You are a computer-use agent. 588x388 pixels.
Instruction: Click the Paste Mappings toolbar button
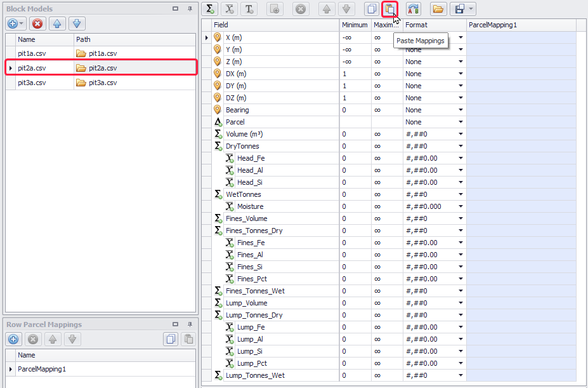coord(389,9)
